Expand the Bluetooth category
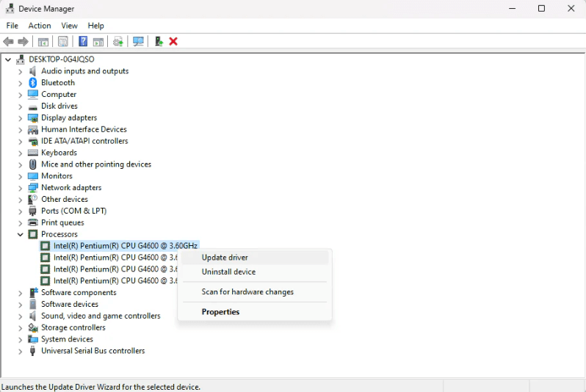This screenshot has height=392, width=586. 20,83
